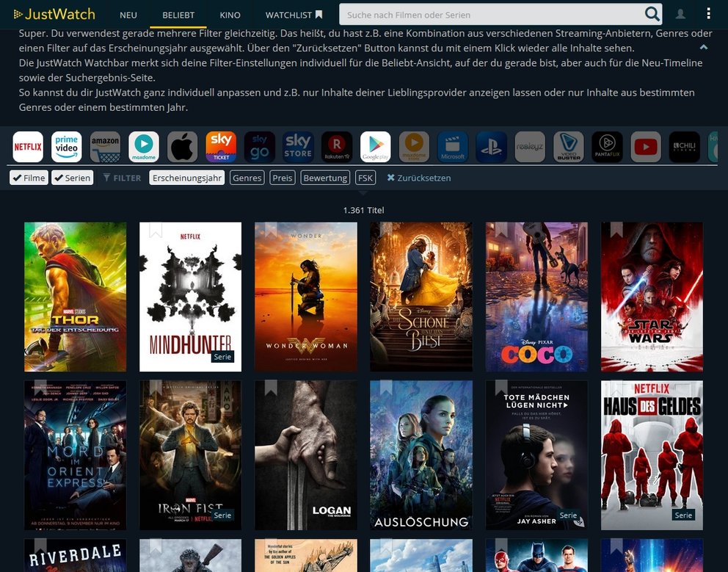Bookmark Wonder Woman to watchlist
The image size is (728, 572).
pos(271,228)
